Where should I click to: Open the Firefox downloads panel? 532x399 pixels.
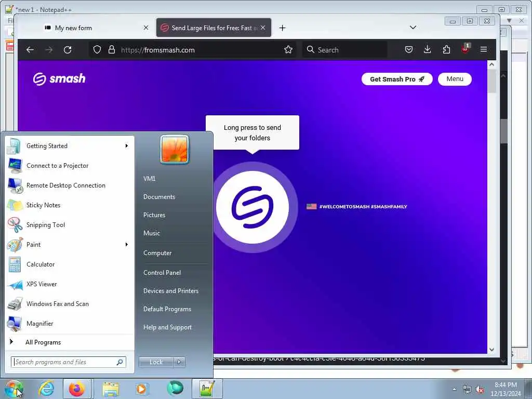tap(428, 50)
